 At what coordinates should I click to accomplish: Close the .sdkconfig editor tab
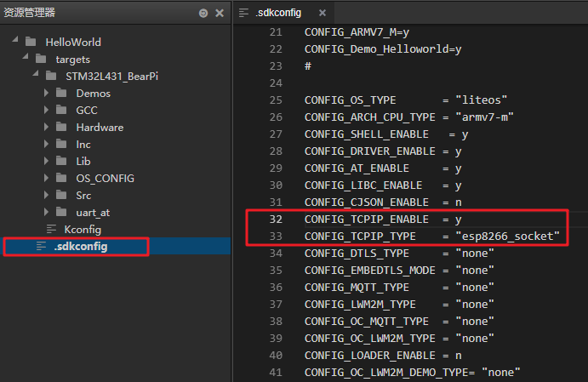point(323,13)
